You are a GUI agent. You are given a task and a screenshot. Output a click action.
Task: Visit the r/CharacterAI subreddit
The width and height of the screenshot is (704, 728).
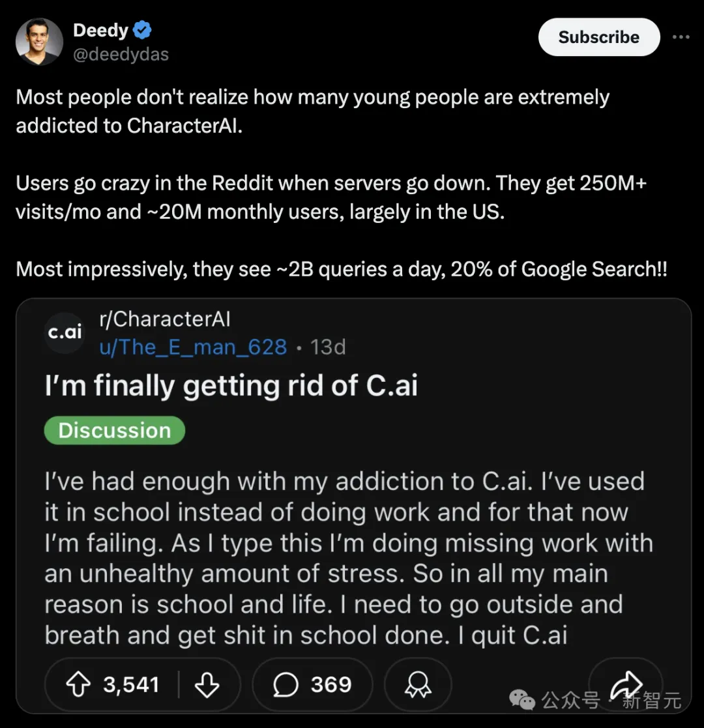click(x=165, y=319)
